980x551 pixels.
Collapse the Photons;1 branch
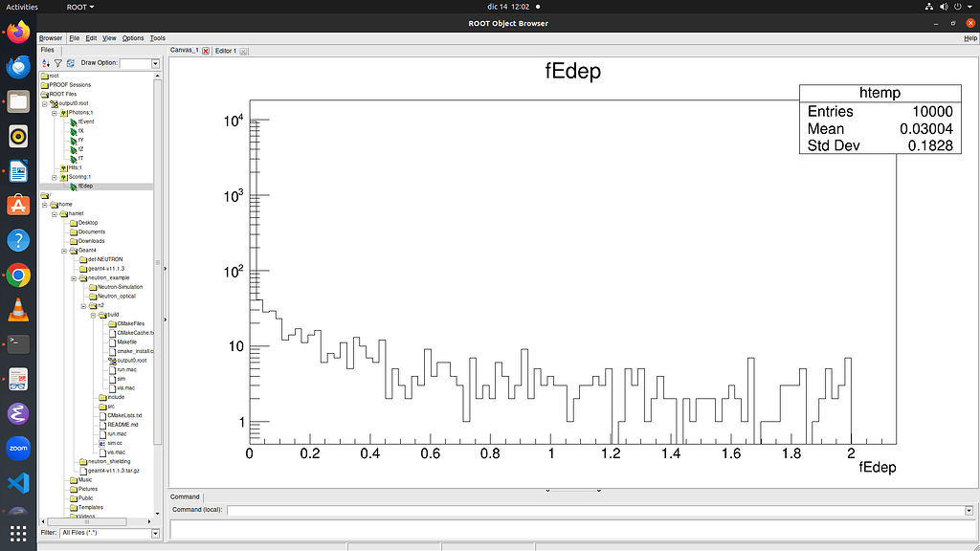(53, 113)
